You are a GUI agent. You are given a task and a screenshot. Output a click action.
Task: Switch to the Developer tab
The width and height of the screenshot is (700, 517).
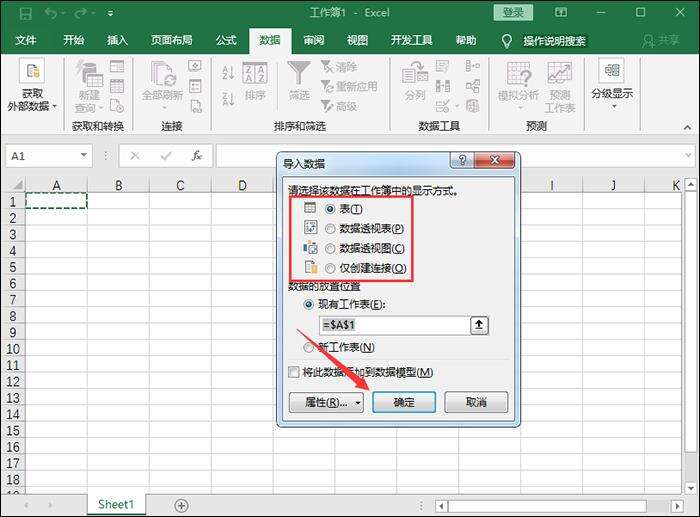pyautogui.click(x=411, y=41)
